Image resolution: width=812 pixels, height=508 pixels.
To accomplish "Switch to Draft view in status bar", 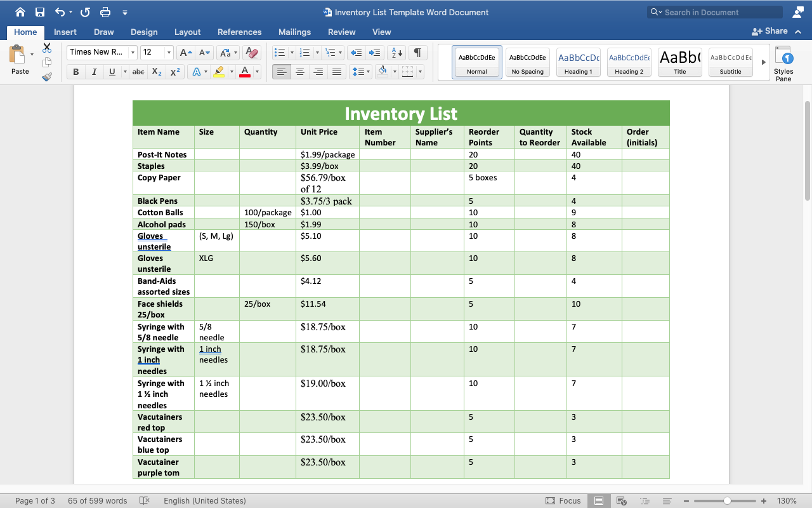I will [667, 500].
